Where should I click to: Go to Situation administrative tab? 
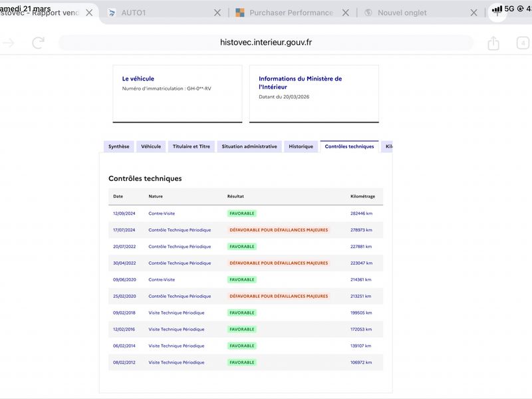pyautogui.click(x=249, y=146)
